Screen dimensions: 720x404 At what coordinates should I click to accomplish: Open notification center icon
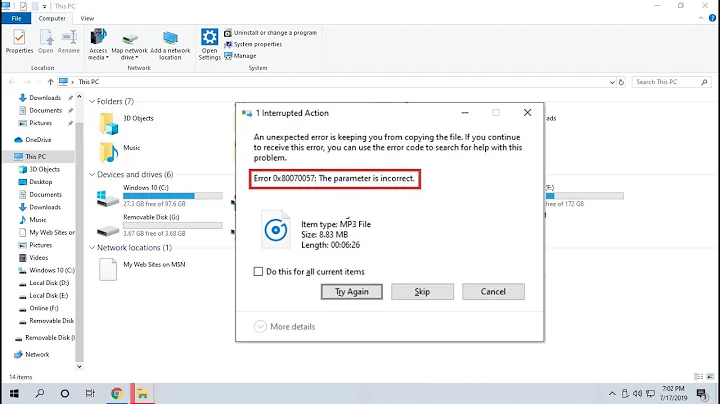[x=702, y=393]
